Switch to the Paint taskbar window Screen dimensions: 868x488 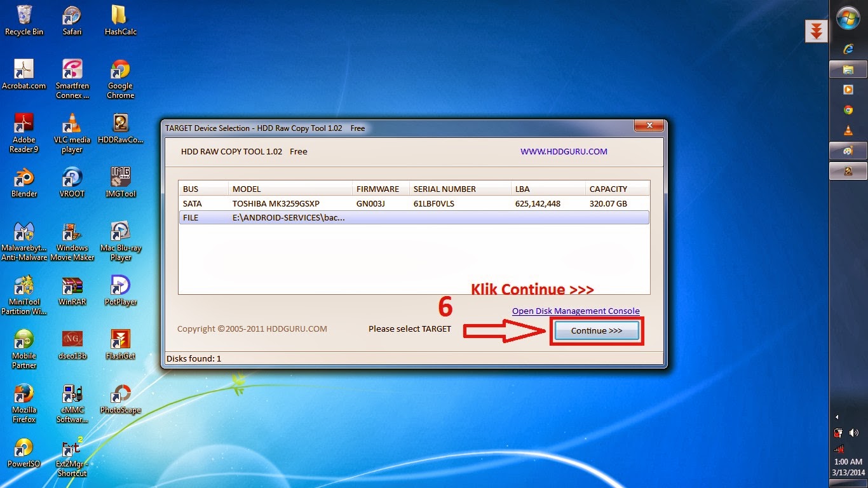click(x=848, y=151)
